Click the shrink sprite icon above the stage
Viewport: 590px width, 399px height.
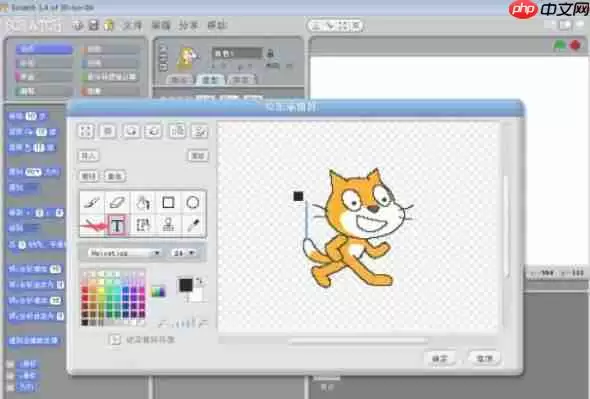[x=355, y=26]
